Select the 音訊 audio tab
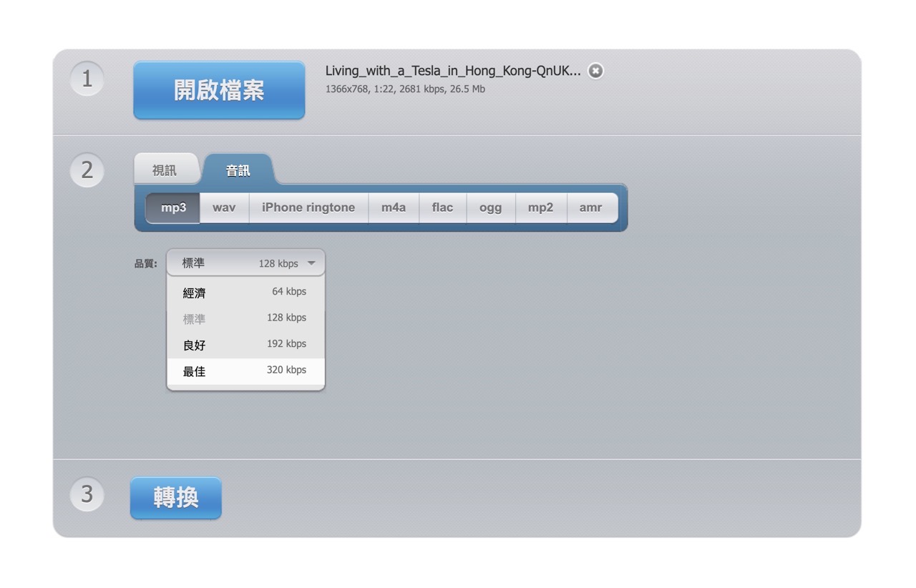 (238, 170)
